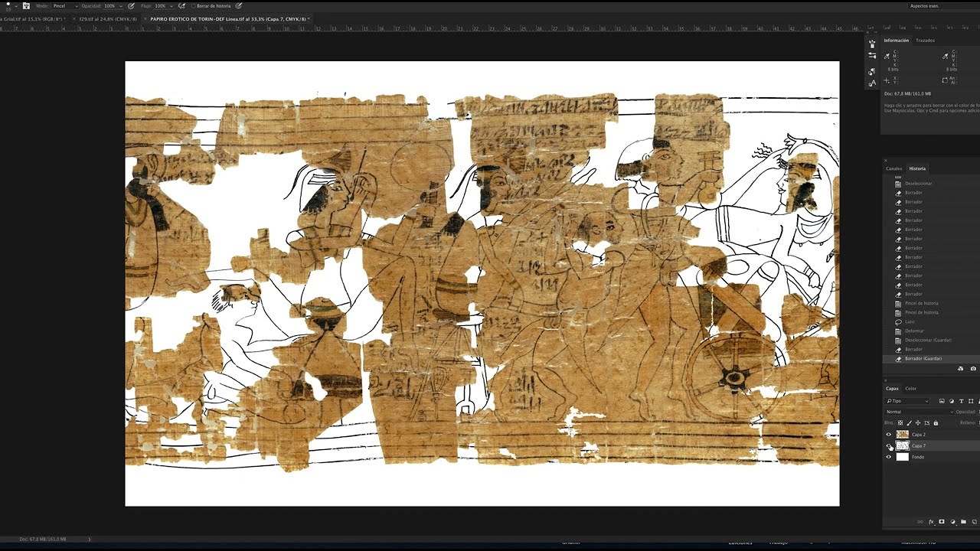Viewport: 980px width, 551px height.
Task: Hide the Fondo layer visibility eye
Action: point(888,457)
